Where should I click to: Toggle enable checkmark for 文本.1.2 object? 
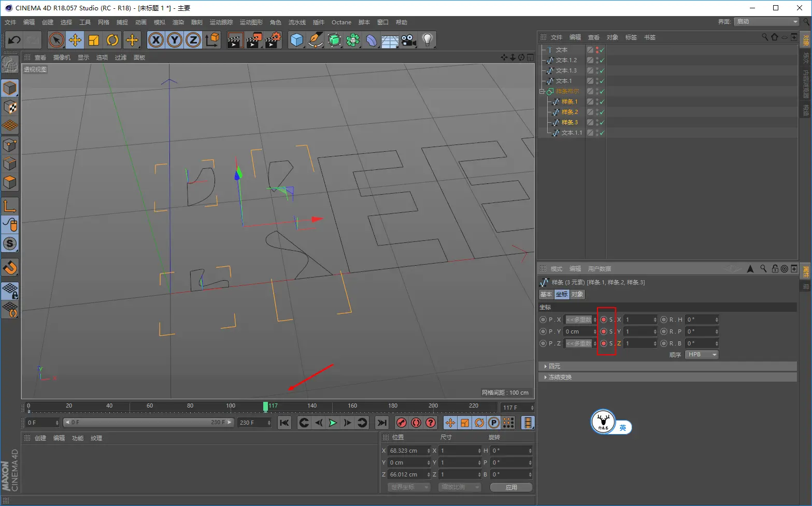click(x=602, y=60)
